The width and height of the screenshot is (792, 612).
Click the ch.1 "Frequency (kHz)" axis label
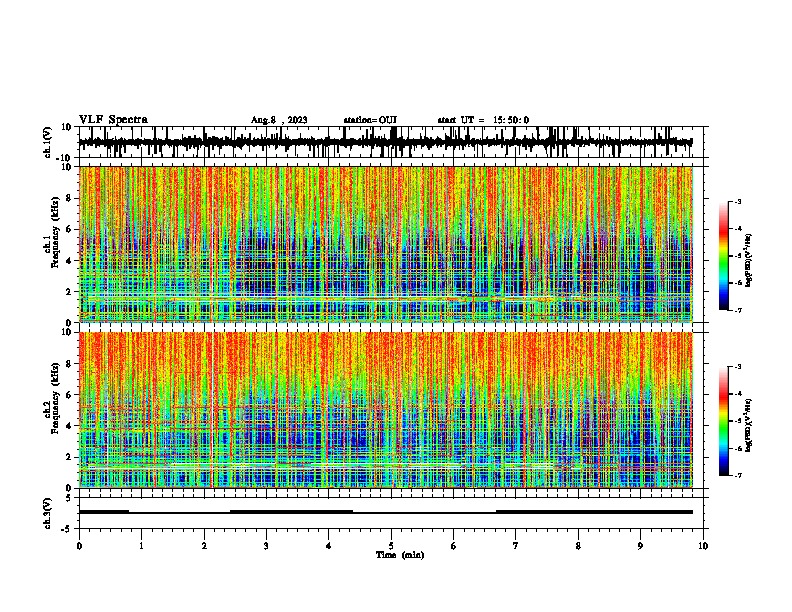point(55,232)
